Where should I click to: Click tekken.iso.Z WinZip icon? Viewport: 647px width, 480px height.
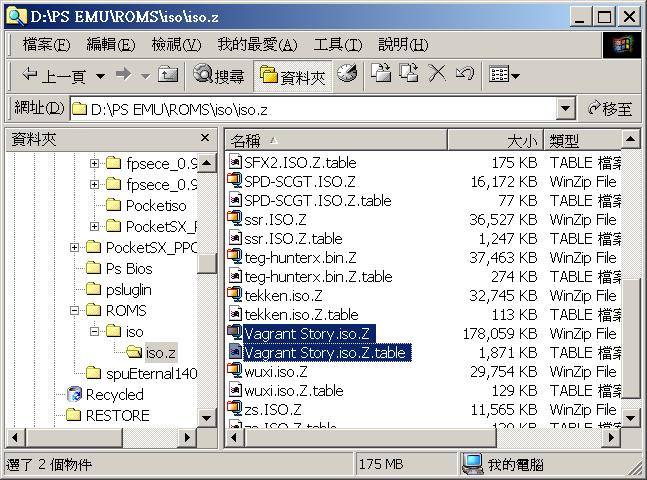click(x=235, y=294)
